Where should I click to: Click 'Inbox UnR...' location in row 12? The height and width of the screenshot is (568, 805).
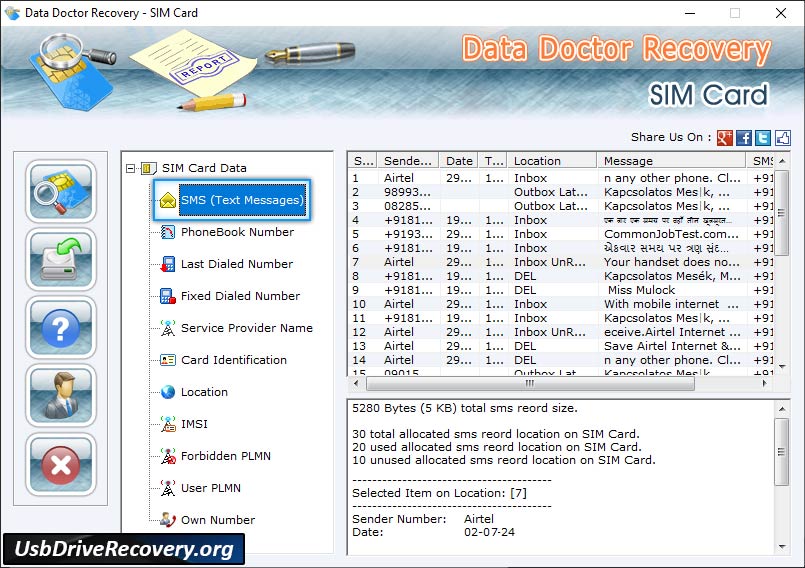[x=550, y=332]
